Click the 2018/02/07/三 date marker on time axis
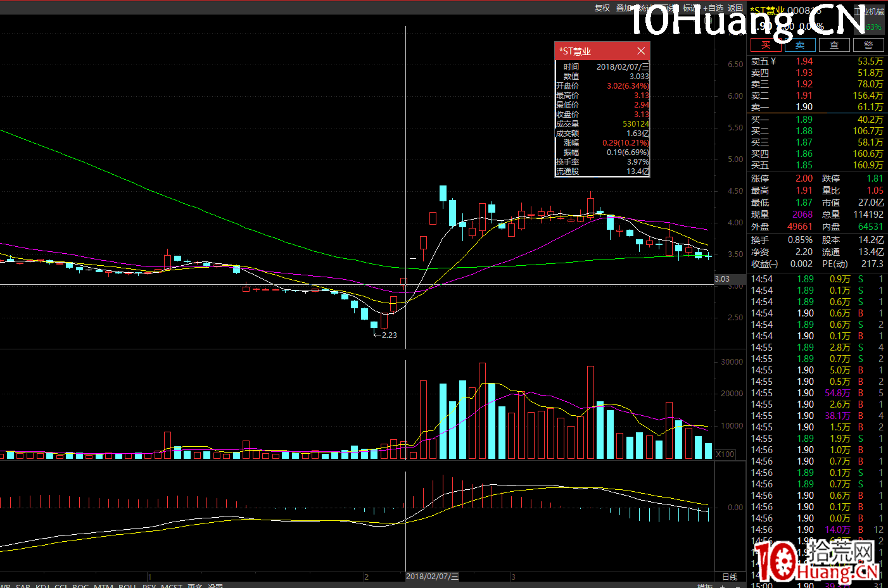This screenshot has height=588, width=888. 432,577
